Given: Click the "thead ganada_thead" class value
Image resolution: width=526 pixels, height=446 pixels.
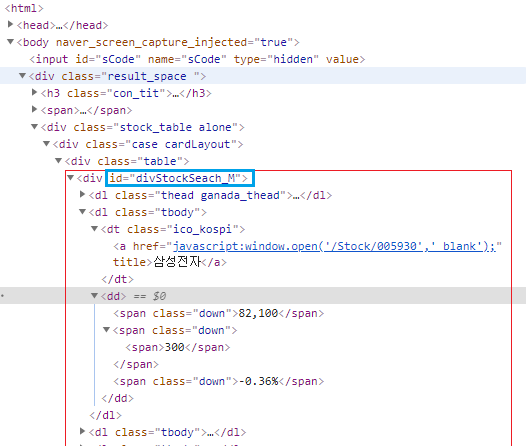Looking at the screenshot, I should point(220,196).
